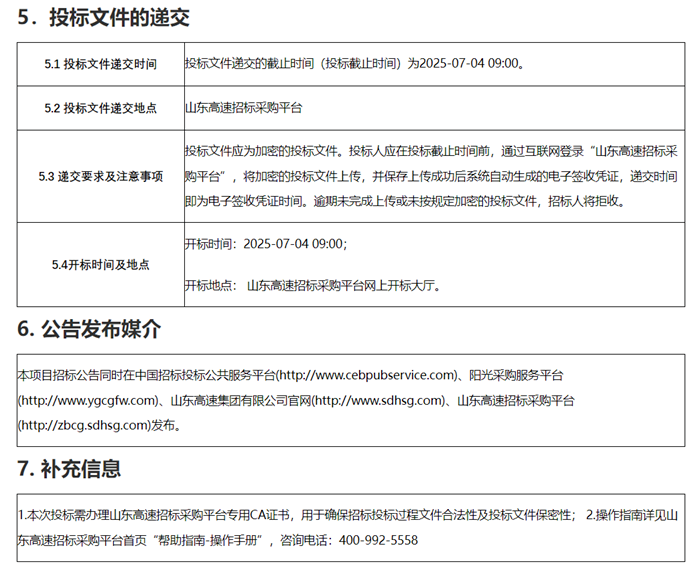Click the text '阳光采购服务平台'

tap(516, 375)
